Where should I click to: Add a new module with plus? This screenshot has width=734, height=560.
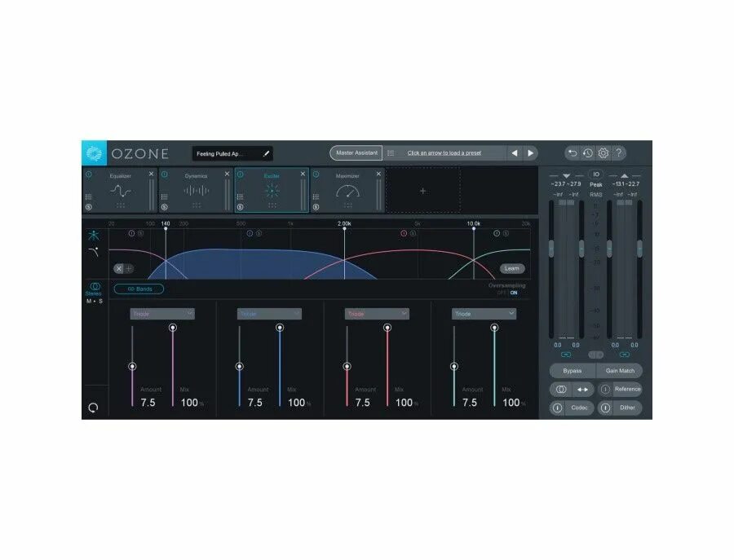[x=422, y=191]
